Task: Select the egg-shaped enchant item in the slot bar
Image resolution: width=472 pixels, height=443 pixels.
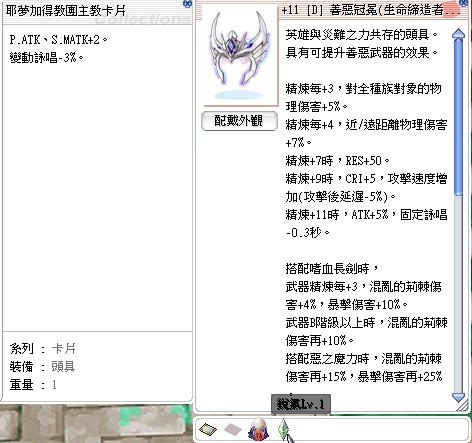Action: 258,429
